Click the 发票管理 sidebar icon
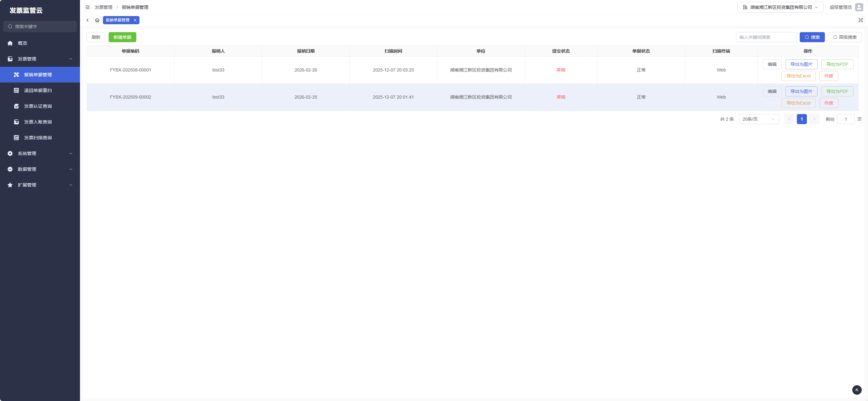This screenshot has width=868, height=401. click(10, 59)
